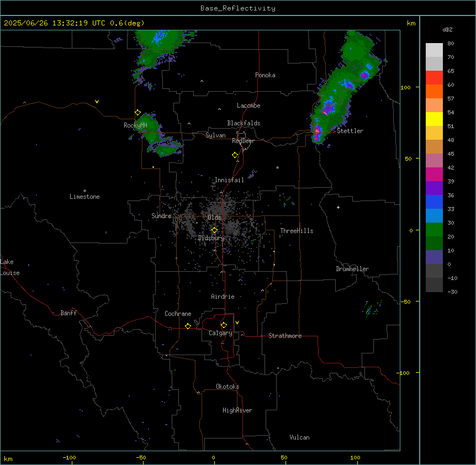The width and height of the screenshot is (476, 465).
Task: Click the Innisfail town label
Action: click(x=229, y=180)
